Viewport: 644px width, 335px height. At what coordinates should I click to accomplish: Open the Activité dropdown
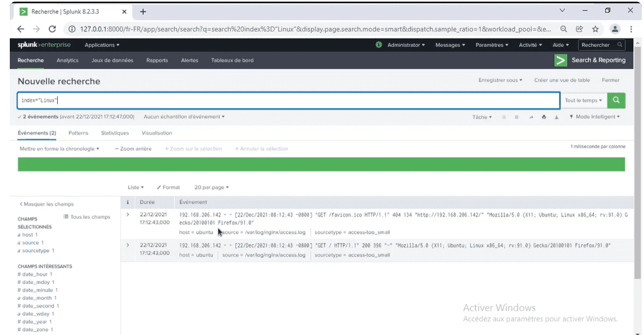pos(530,45)
